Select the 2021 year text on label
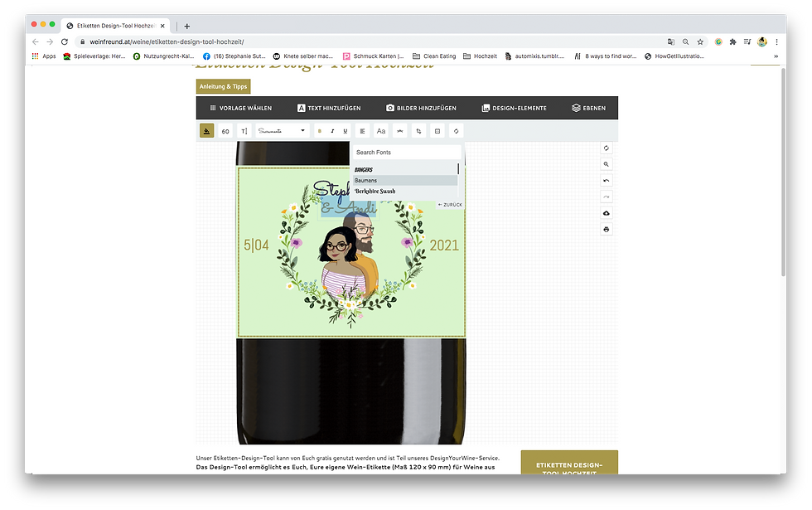This screenshot has height=510, width=812. click(444, 245)
